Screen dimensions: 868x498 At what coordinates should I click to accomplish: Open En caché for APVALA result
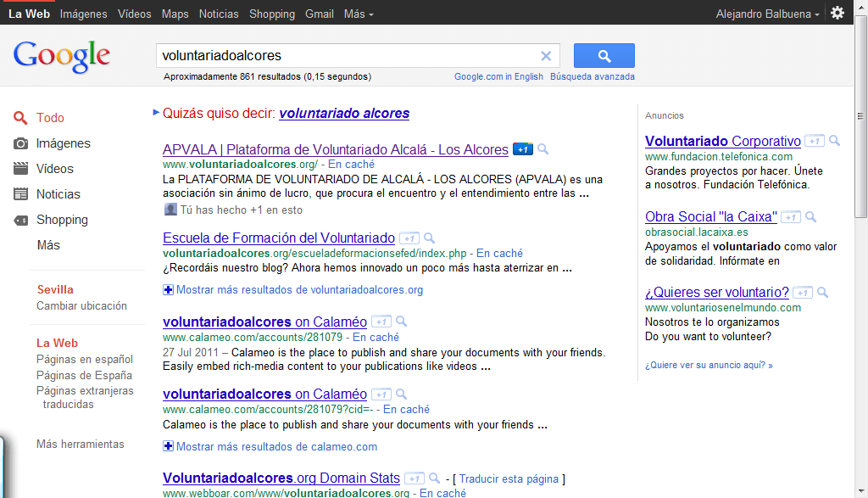tap(351, 164)
